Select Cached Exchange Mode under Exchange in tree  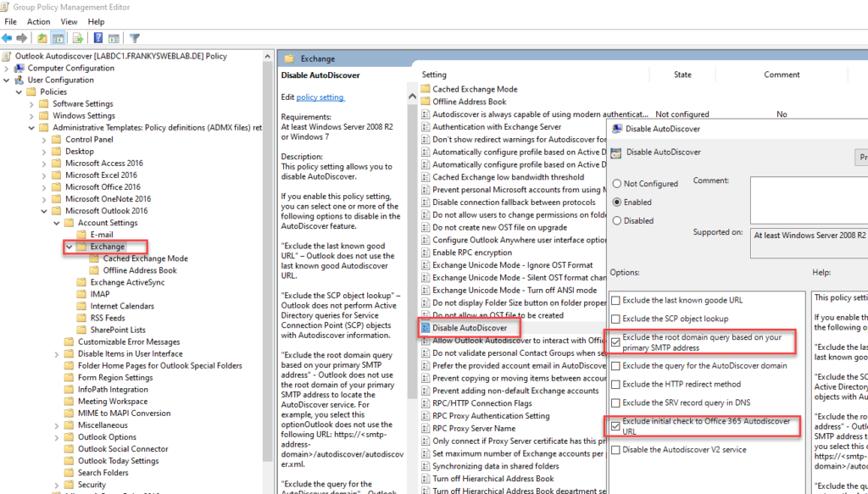[145, 259]
